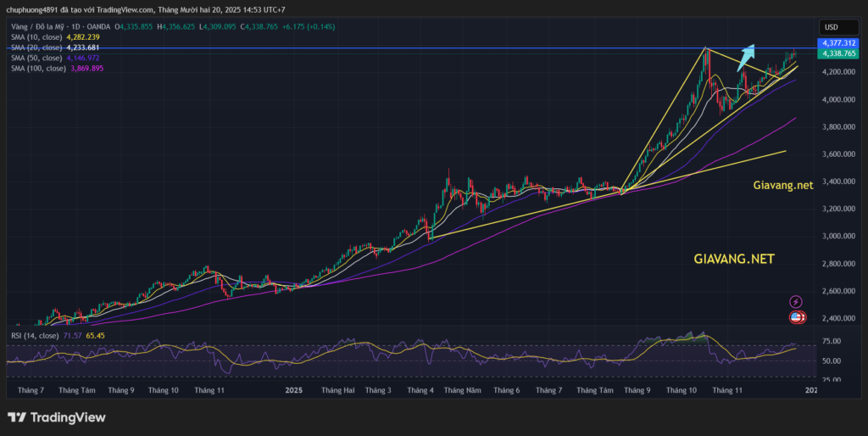Click the 2025 year marker on time axis

click(293, 390)
